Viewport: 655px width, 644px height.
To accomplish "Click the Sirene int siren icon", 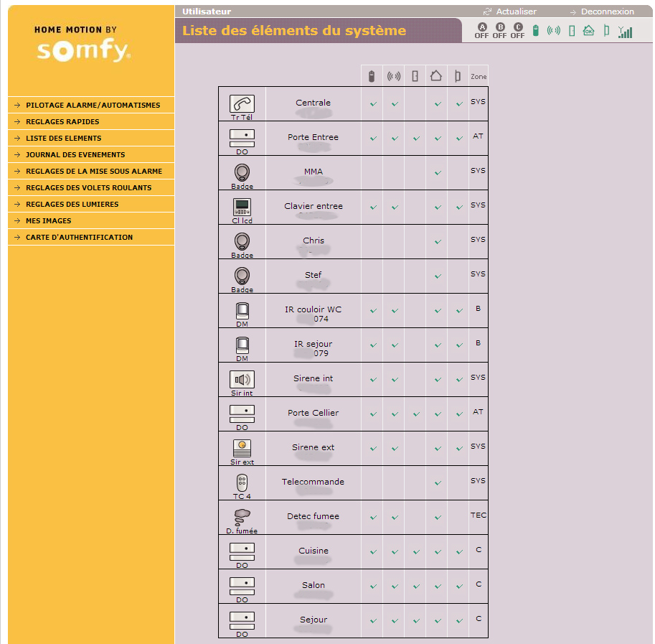I will click(x=242, y=379).
